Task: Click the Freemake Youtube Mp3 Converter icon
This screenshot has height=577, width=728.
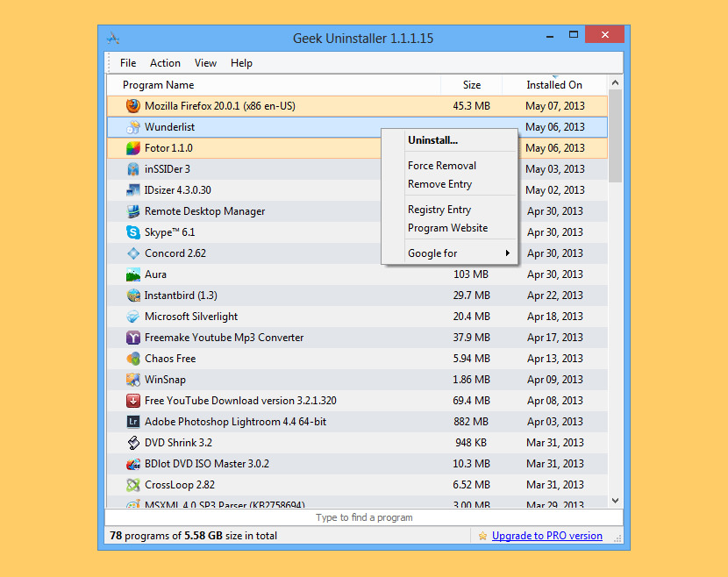Action: click(x=133, y=338)
